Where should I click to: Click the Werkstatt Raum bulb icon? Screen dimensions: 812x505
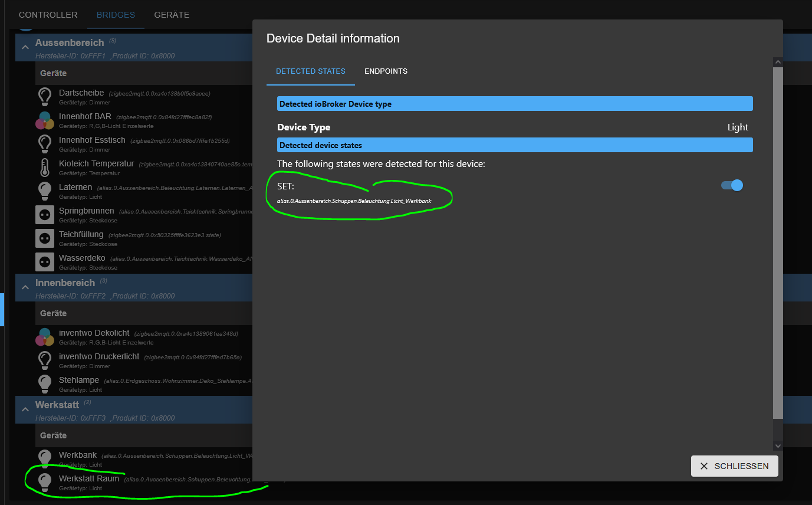[x=45, y=483]
